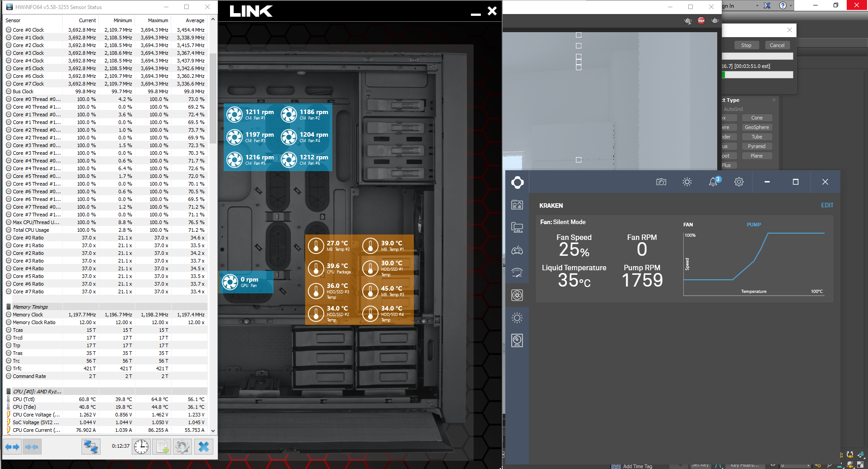This screenshot has width=868, height=469.
Task: Open CAM notifications bell
Action: [x=713, y=182]
